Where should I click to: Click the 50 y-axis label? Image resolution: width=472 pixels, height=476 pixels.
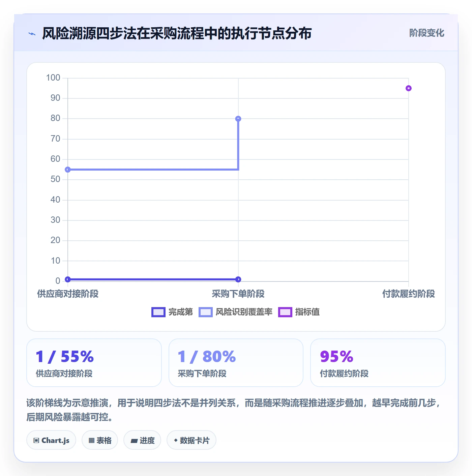coord(55,179)
